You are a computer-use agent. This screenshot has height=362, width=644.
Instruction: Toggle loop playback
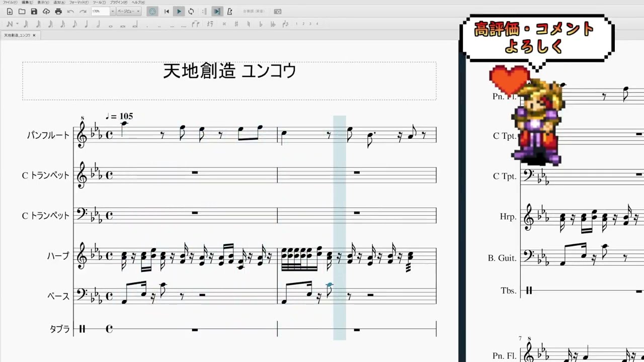click(191, 12)
